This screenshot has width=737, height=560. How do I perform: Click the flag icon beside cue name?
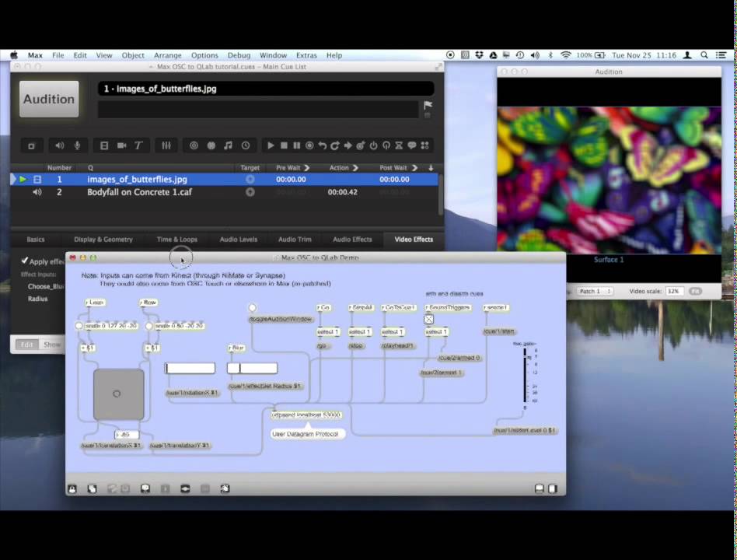[x=428, y=105]
